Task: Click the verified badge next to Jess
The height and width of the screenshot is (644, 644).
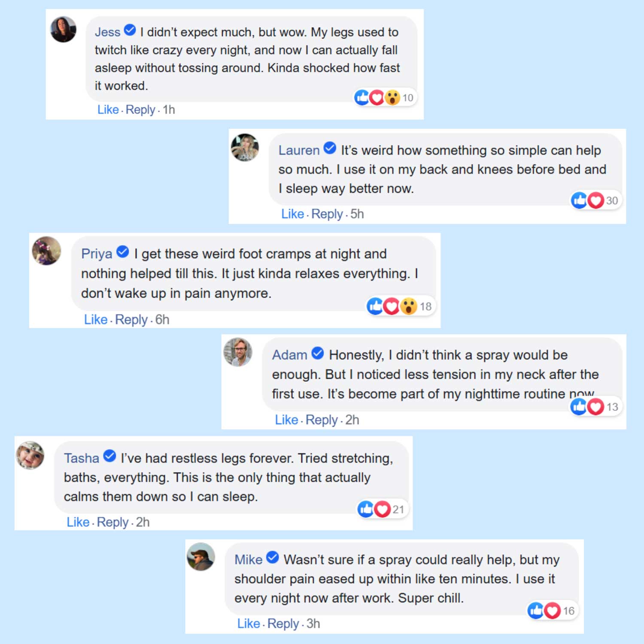Action: 130,30
